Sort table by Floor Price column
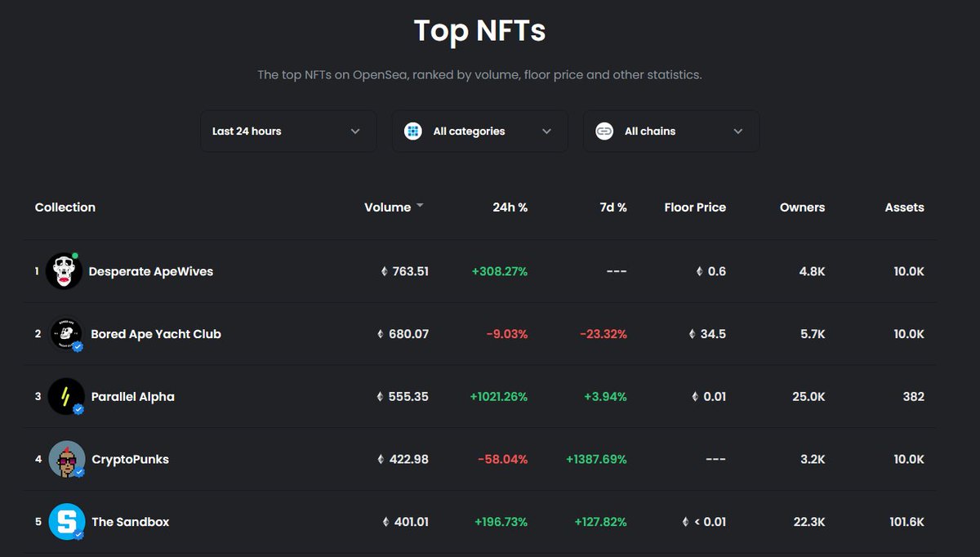 coord(695,207)
